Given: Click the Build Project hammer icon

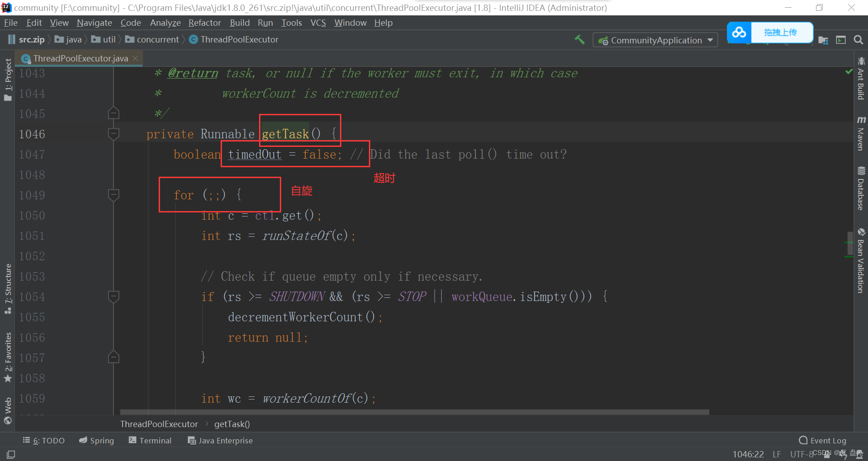Looking at the screenshot, I should pos(580,40).
